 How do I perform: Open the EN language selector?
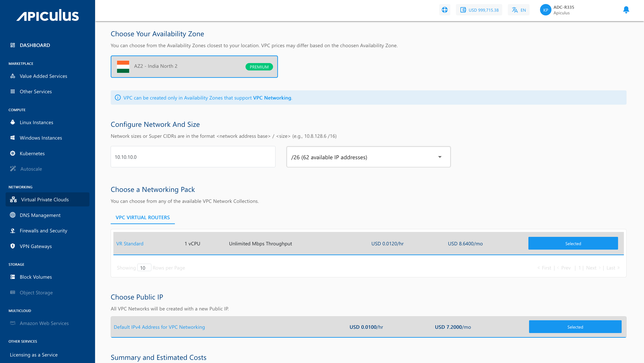(x=518, y=10)
